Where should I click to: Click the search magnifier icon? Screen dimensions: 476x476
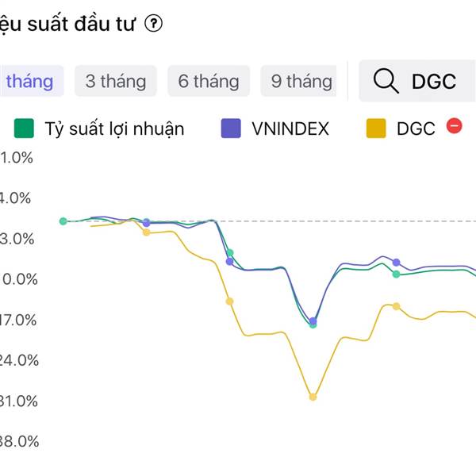(x=386, y=81)
